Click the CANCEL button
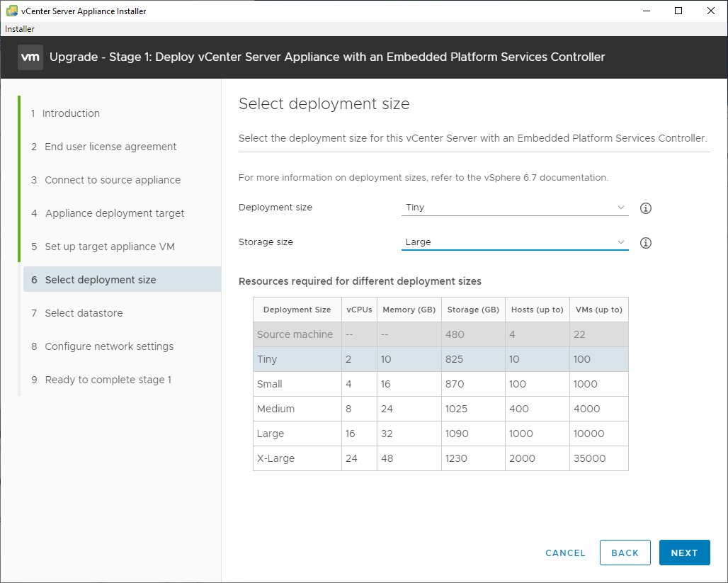Image resolution: width=728 pixels, height=583 pixels. (565, 553)
